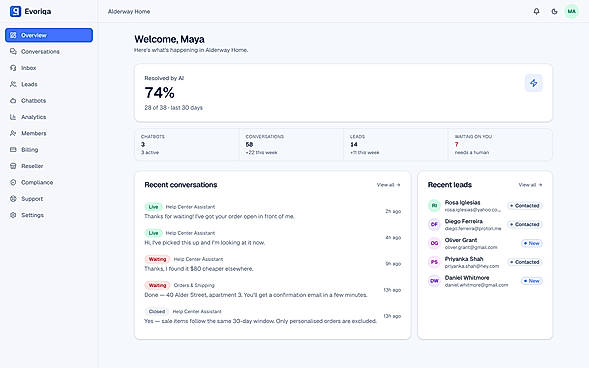589x368 pixels.
Task: Open the Reseller page
Action: coord(49,166)
